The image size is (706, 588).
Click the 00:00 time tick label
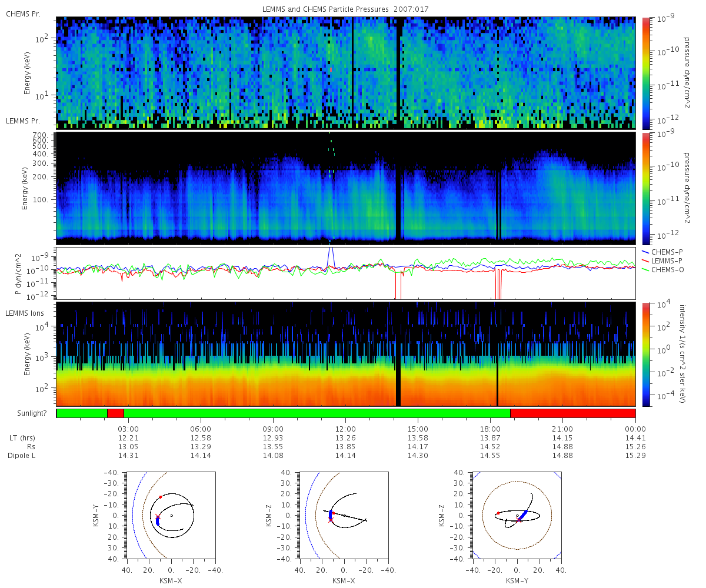click(635, 429)
